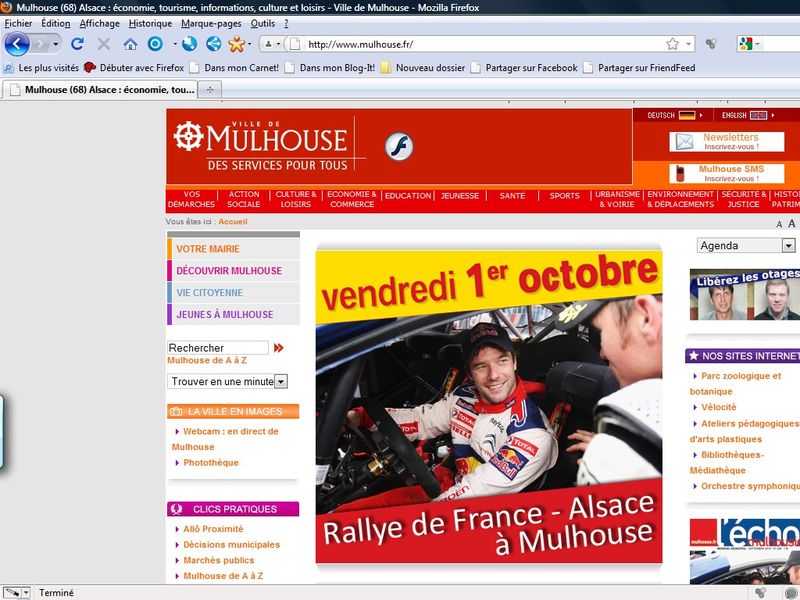Open the Historique menu
The width and height of the screenshot is (800, 600).
[151, 23]
